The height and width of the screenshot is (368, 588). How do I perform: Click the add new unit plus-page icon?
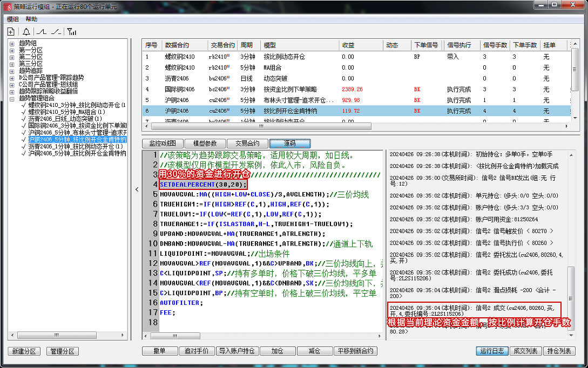point(11,31)
